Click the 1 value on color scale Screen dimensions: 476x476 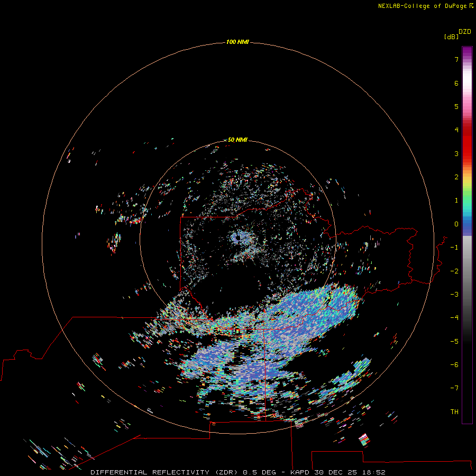click(x=456, y=200)
